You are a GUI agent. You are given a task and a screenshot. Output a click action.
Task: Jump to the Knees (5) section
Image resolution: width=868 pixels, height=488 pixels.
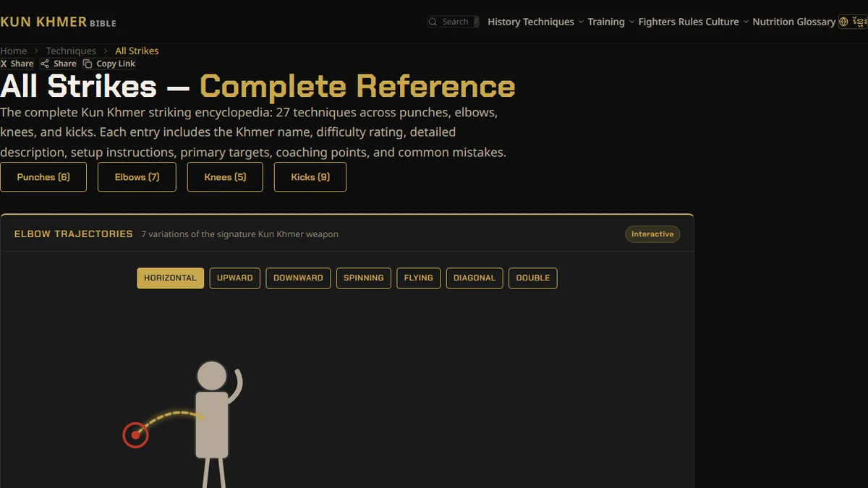click(x=225, y=177)
